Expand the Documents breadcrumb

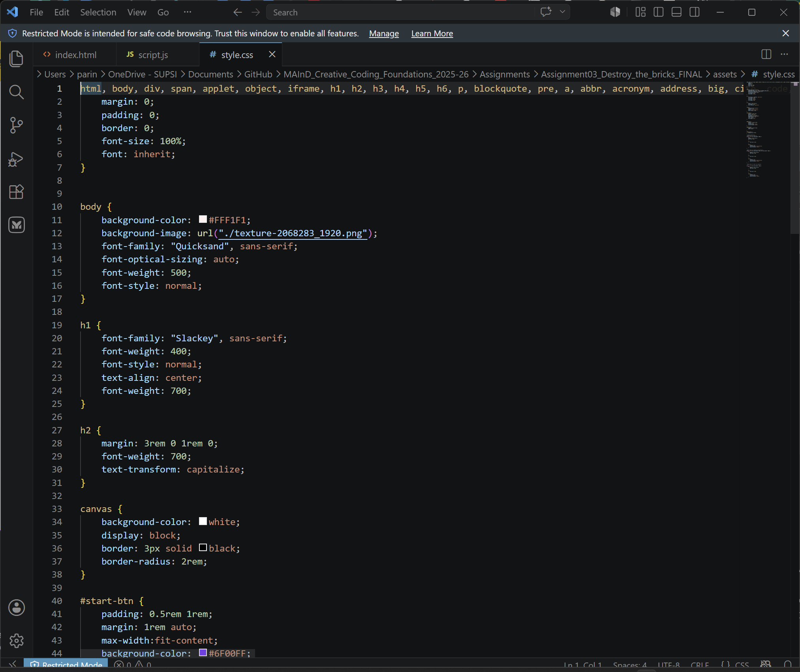tap(210, 74)
